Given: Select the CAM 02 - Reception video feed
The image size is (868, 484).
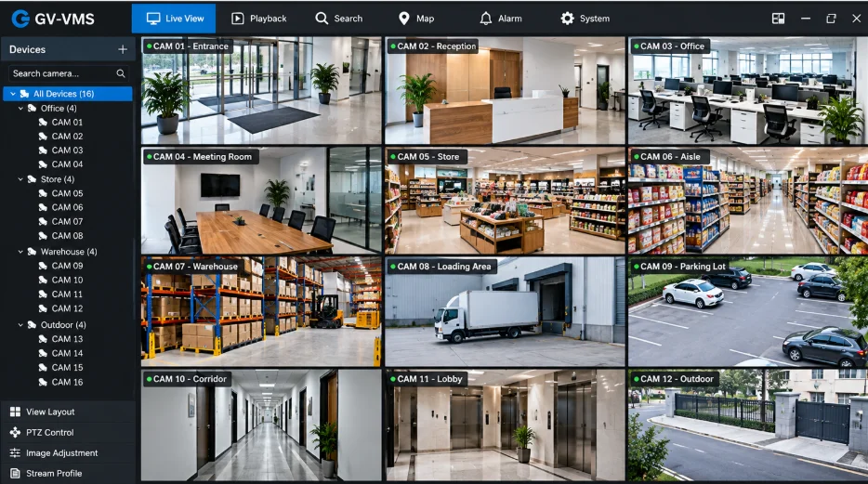Looking at the screenshot, I should 505,91.
